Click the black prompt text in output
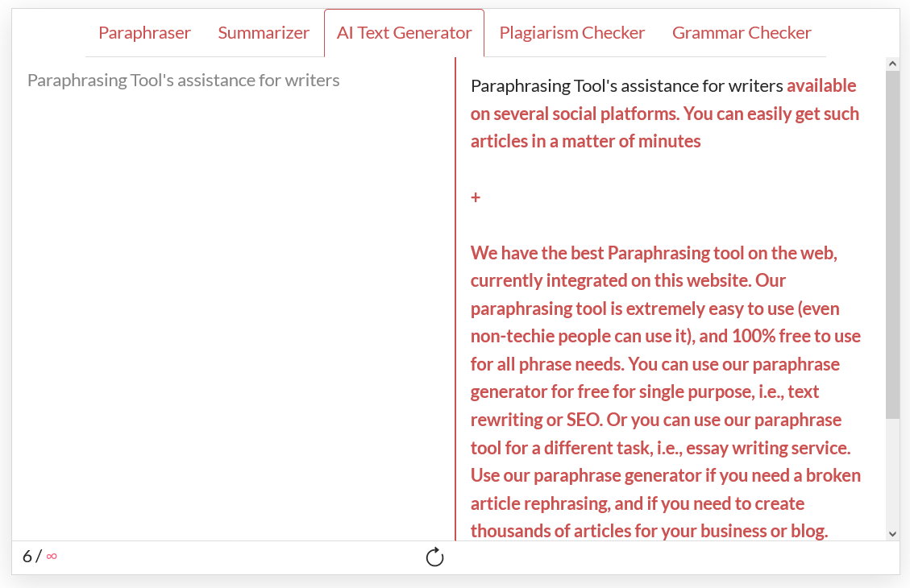Screen dimensions: 910x588 pos(627,86)
